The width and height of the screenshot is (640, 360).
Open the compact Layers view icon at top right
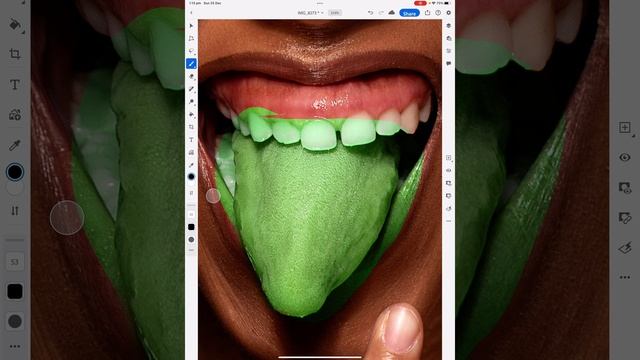click(x=449, y=26)
